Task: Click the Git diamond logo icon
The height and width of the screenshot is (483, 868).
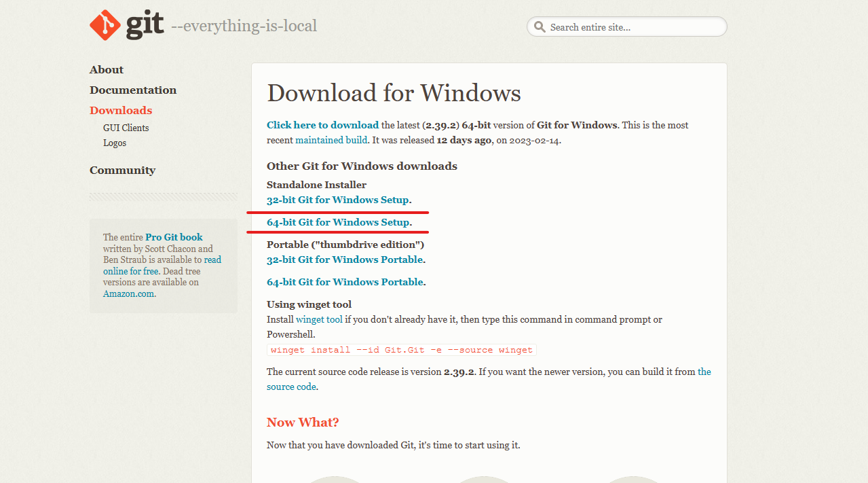Action: click(x=105, y=25)
